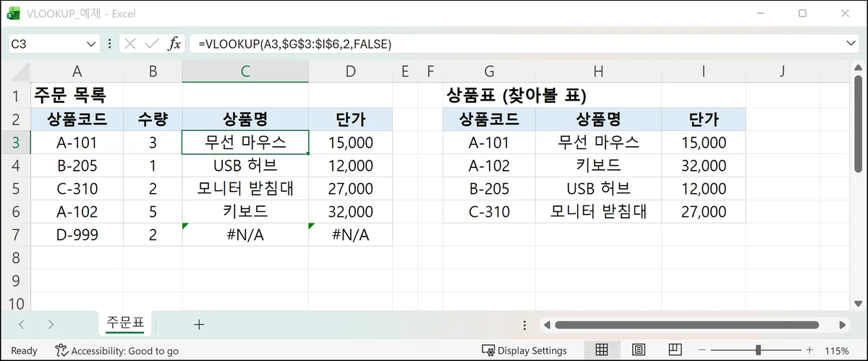
Task: Select column G header
Action: tap(489, 71)
